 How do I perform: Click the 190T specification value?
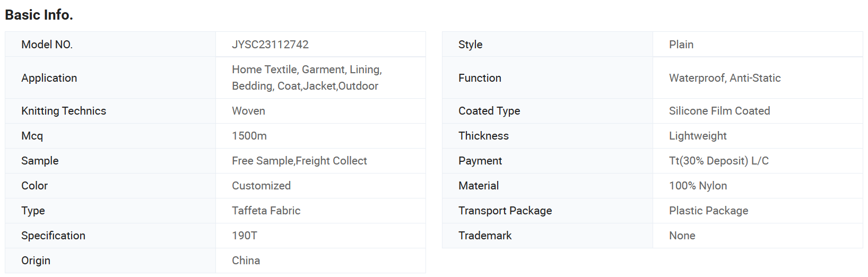coord(245,236)
